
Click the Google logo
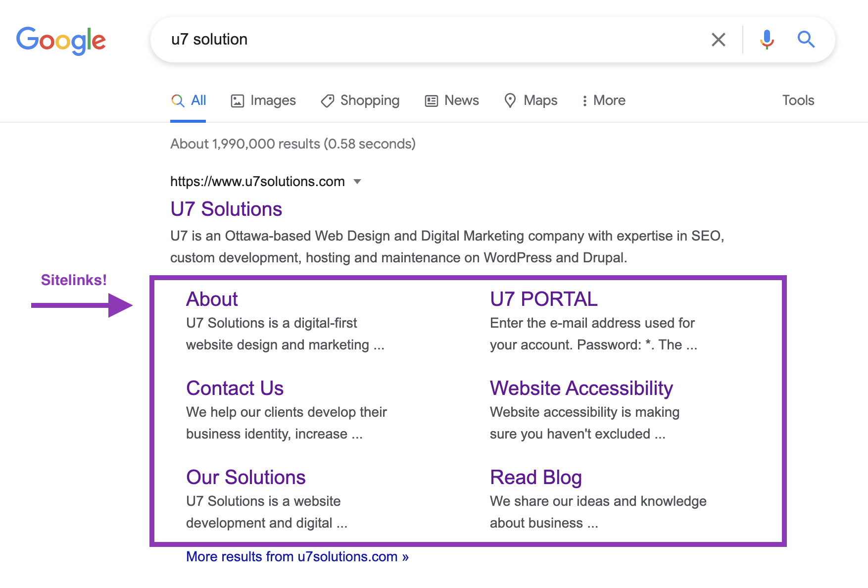coord(61,41)
